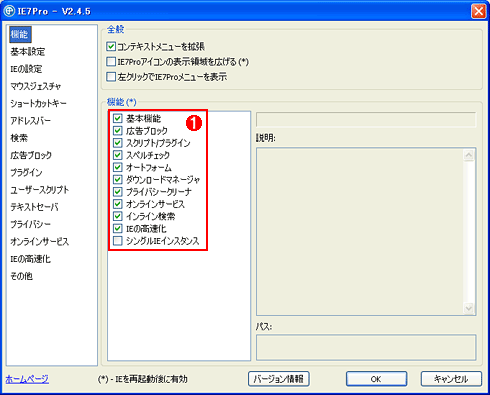Screen dimensions: 490x395
Task: Open ユーザースクリプト category
Action: (40, 190)
